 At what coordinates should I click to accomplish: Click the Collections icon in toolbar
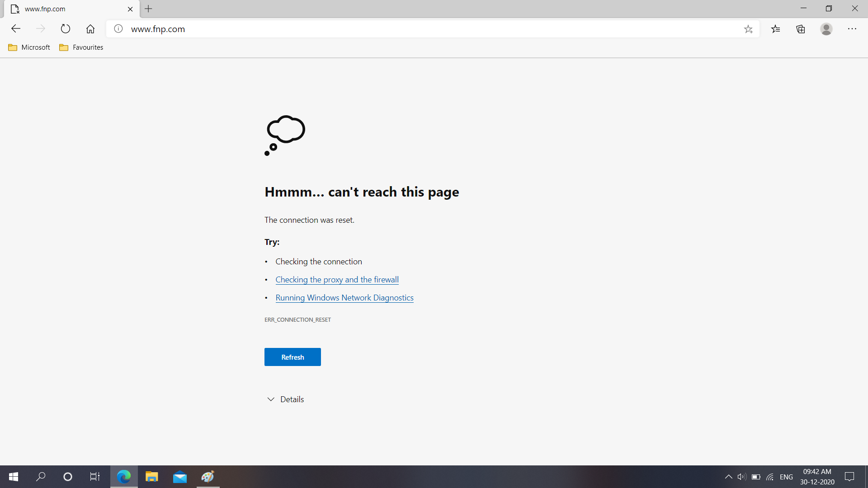pos(801,28)
